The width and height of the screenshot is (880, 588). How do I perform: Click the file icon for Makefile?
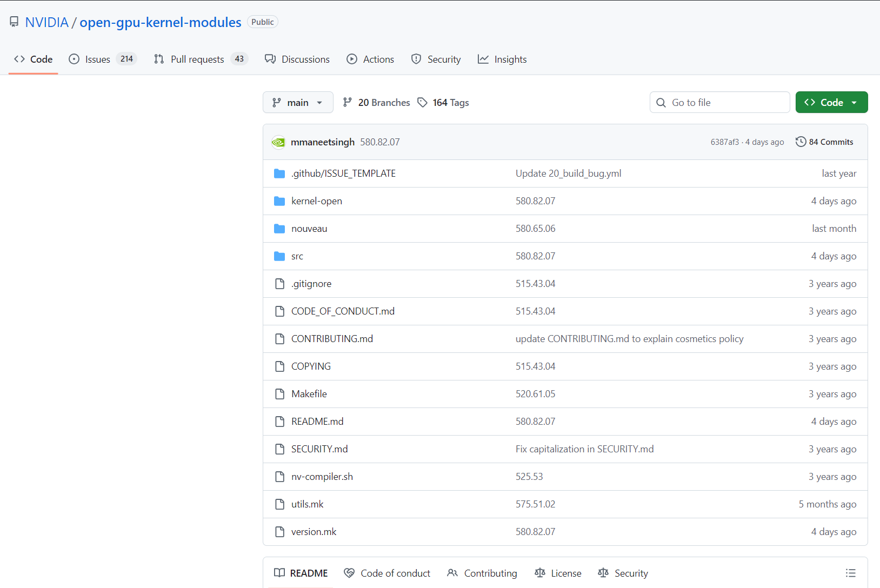(279, 394)
